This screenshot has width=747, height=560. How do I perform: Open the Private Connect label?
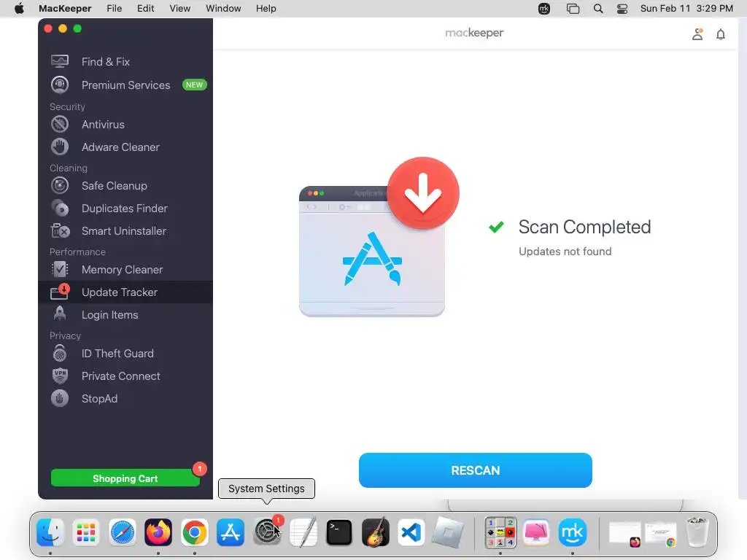click(120, 376)
